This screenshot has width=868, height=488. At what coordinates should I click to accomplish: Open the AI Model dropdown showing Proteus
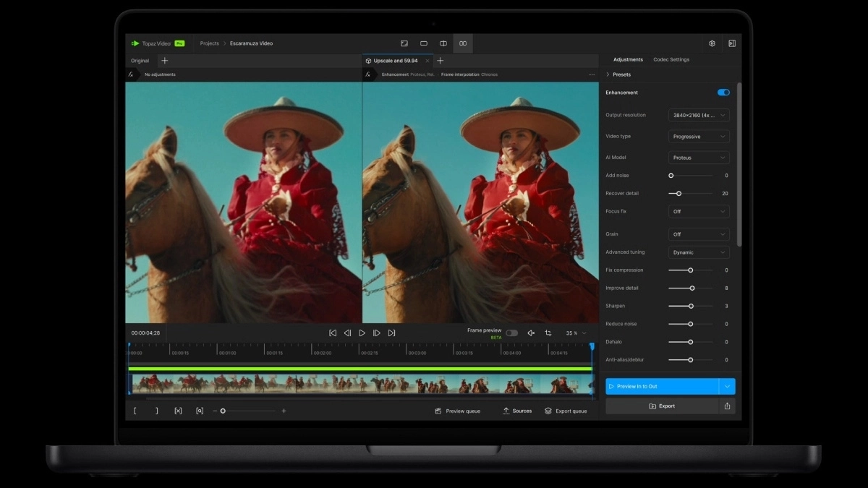tap(698, 158)
